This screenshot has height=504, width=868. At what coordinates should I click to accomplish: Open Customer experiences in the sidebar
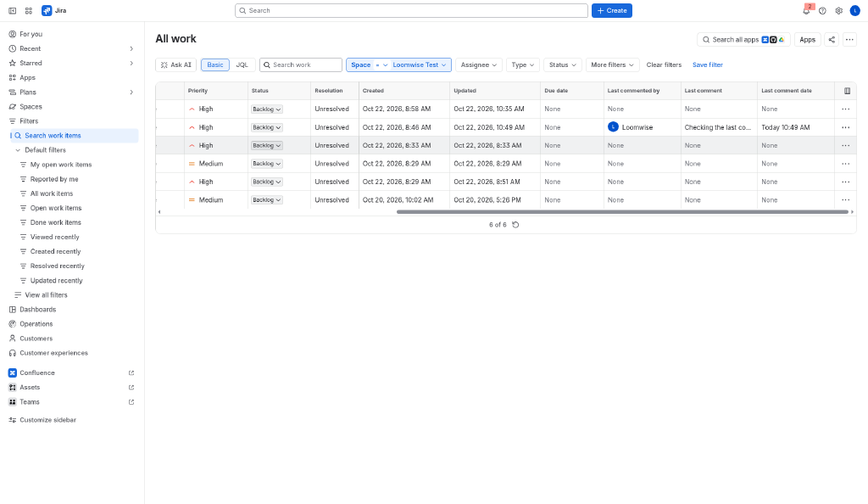[x=72, y=353]
